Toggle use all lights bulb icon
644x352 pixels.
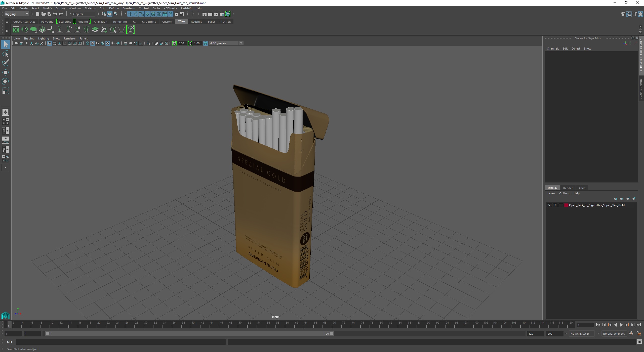[x=113, y=43]
